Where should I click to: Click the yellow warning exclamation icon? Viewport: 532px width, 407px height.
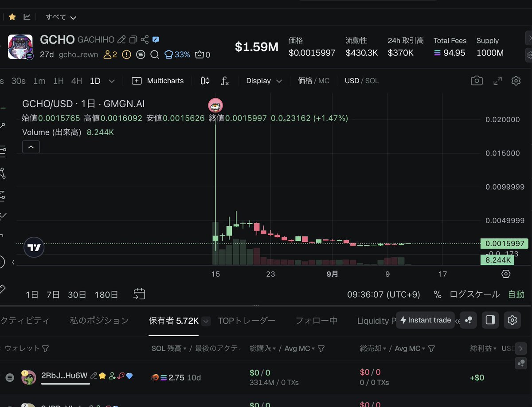(x=126, y=54)
